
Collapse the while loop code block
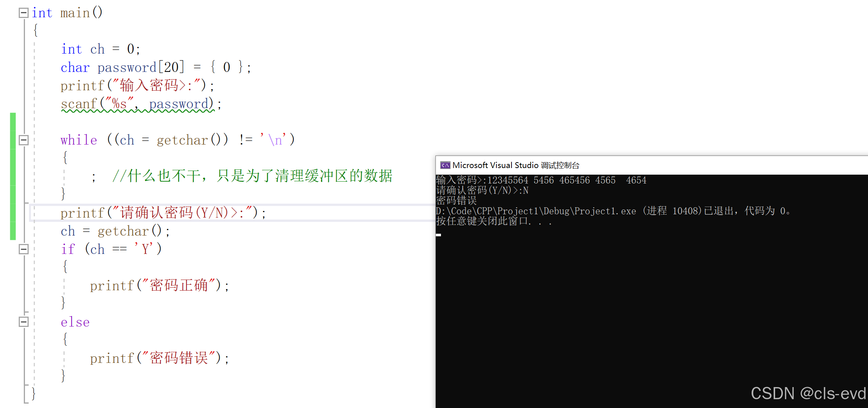point(23,140)
